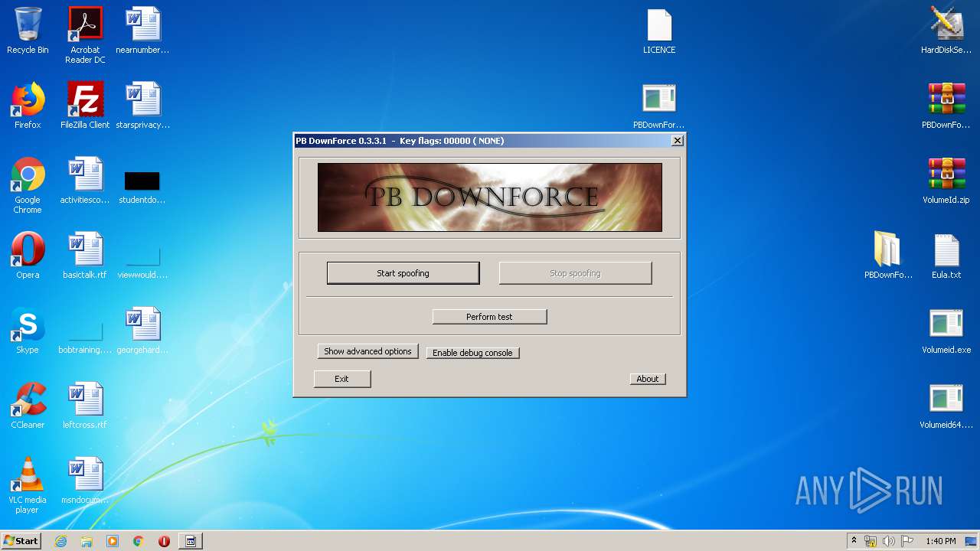The height and width of the screenshot is (551, 980).
Task: Show hidden system tray icons
Action: (854, 541)
